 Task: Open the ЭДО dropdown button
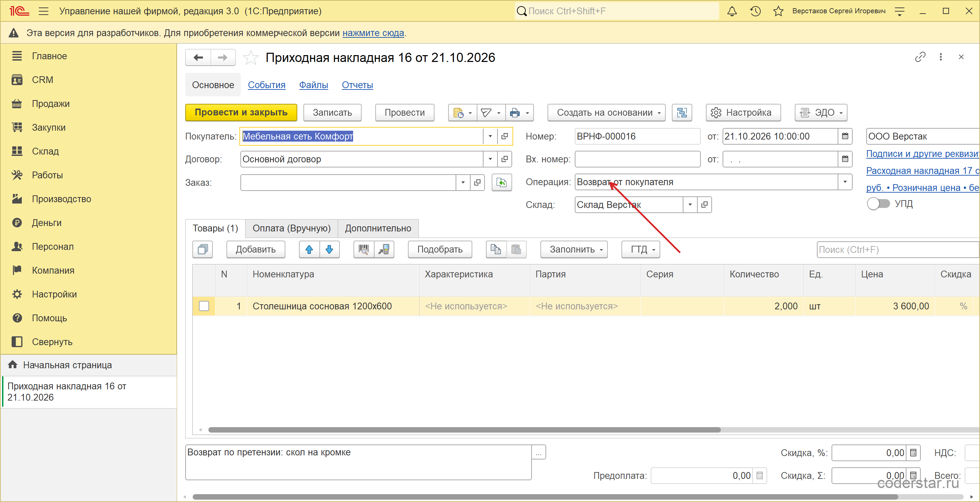821,113
